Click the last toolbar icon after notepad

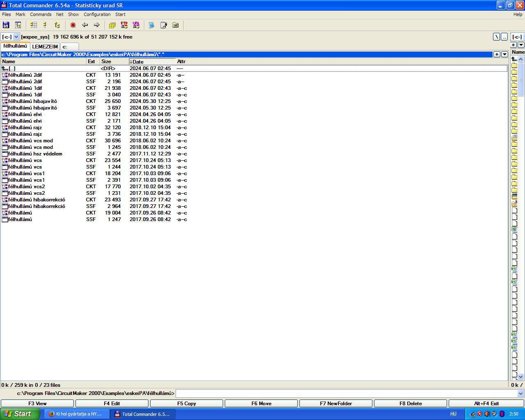(176, 25)
